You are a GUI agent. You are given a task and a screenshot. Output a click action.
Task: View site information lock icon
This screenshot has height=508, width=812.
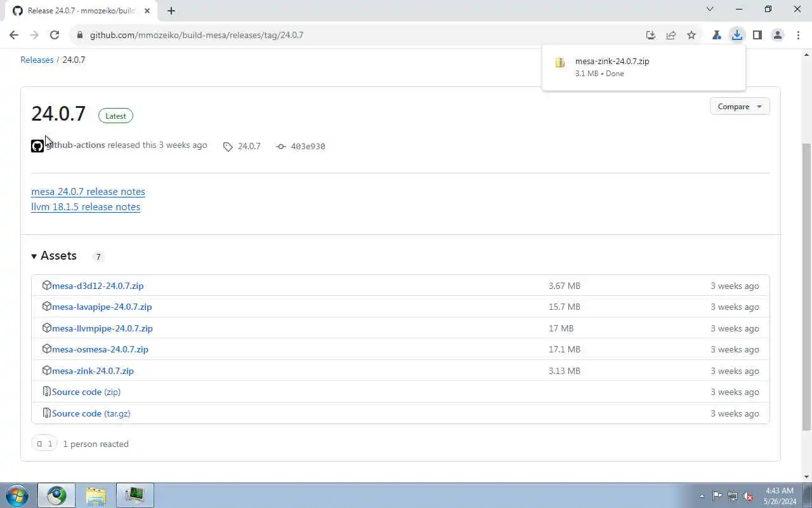tap(80, 35)
